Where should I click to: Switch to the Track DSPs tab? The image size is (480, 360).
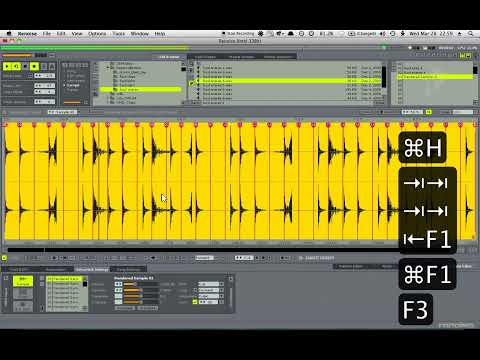pos(19,269)
